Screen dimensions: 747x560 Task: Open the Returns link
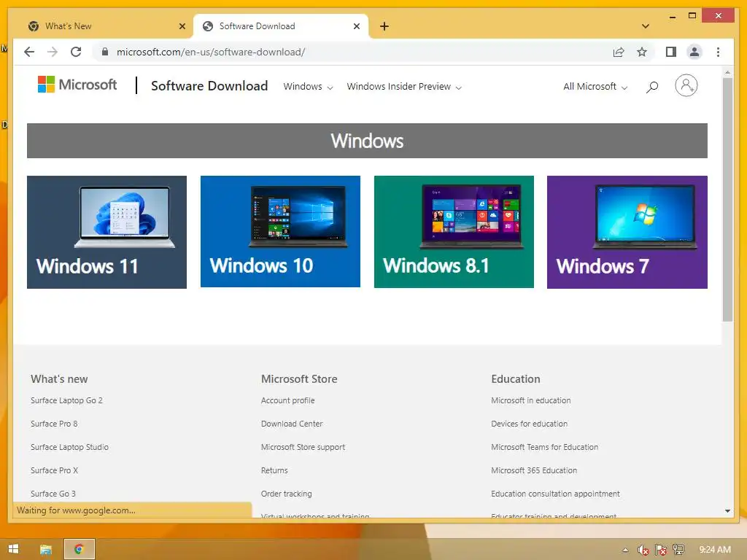274,470
